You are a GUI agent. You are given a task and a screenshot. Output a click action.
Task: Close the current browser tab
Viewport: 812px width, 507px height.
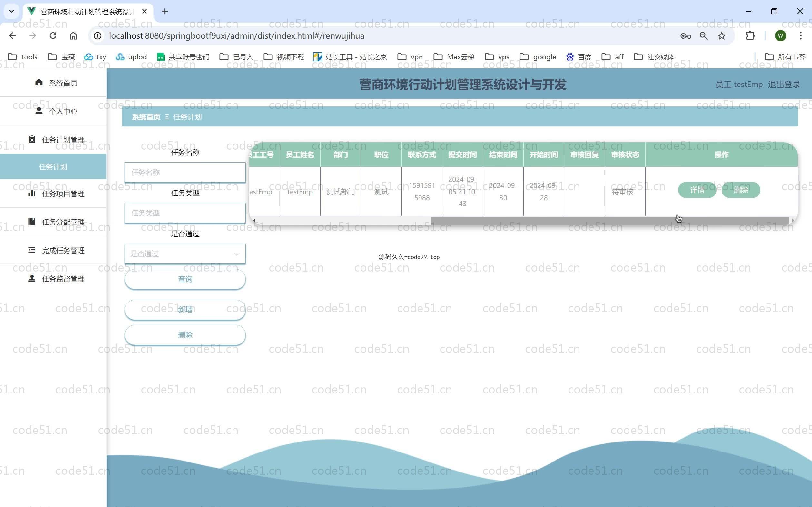click(144, 11)
